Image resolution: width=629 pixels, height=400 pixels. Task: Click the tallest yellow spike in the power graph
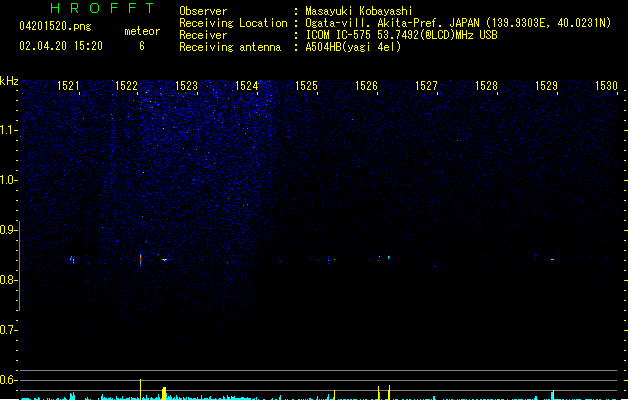point(140,389)
